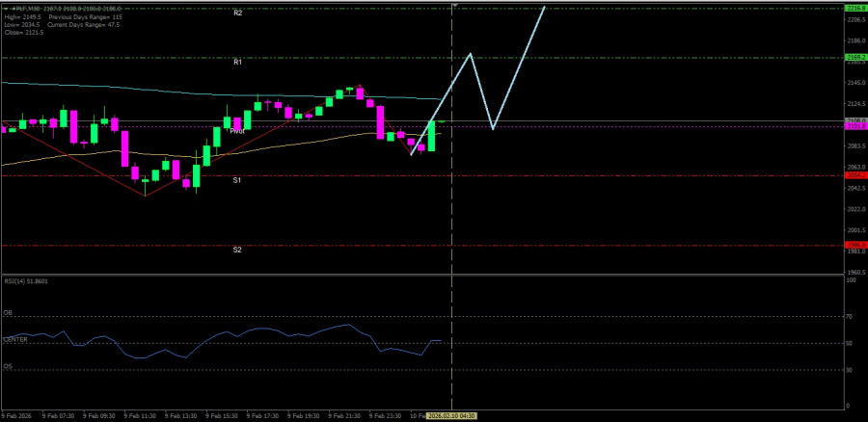Click the CENTER level label in RSI panel

pos(15,339)
